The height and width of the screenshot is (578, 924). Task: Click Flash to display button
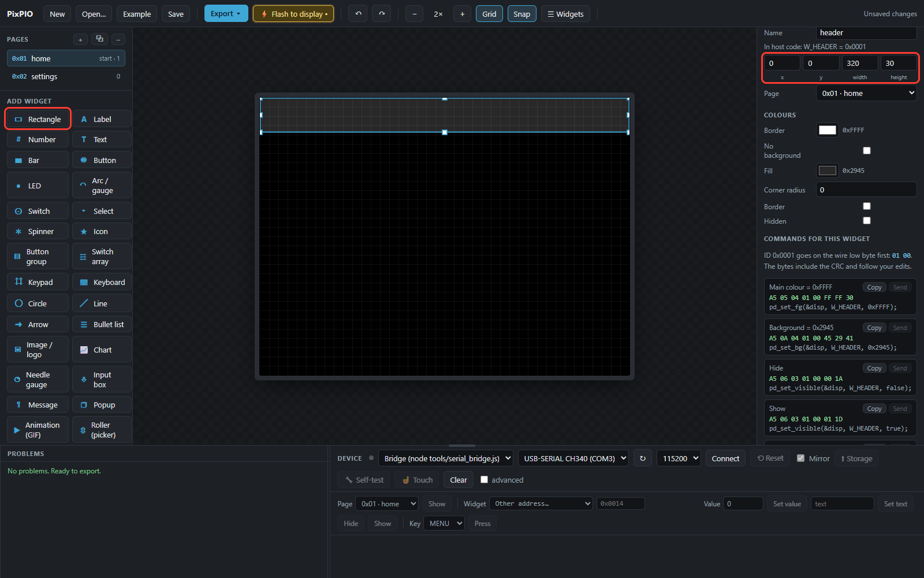pos(293,14)
